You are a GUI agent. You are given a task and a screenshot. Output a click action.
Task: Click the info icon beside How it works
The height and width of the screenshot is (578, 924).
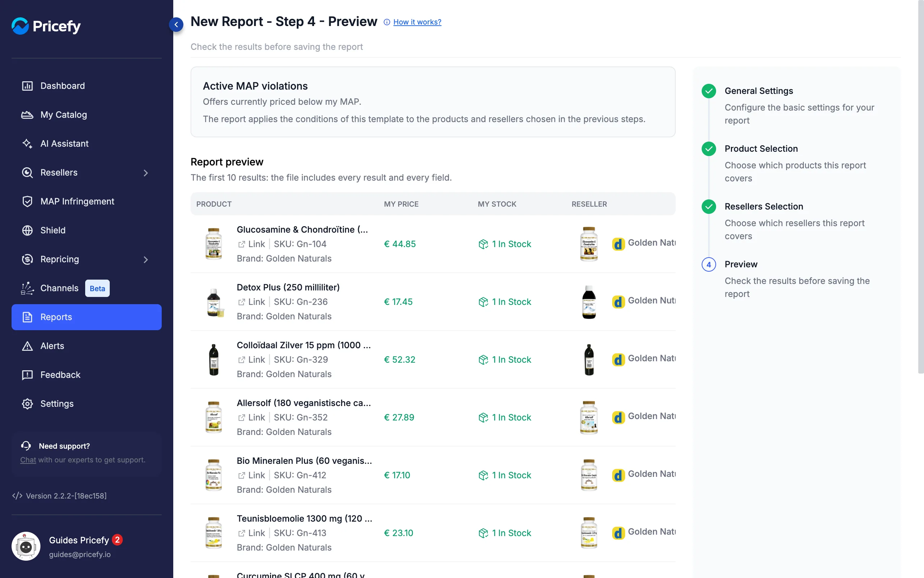click(x=387, y=22)
